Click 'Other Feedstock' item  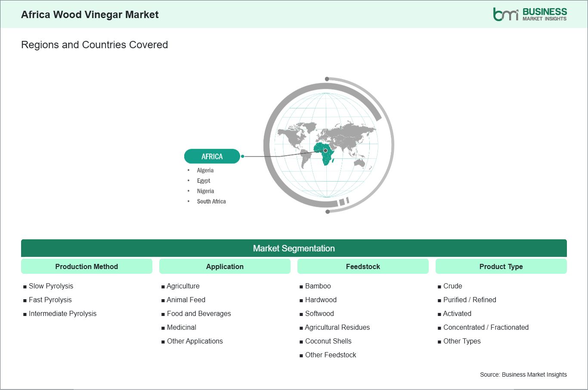331,355
